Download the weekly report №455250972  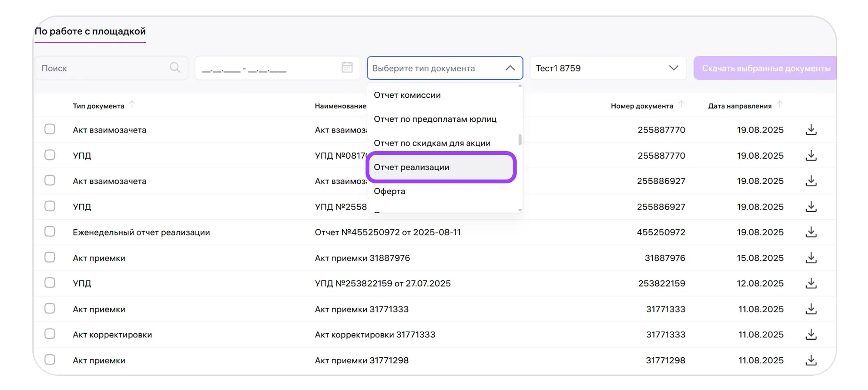811,232
